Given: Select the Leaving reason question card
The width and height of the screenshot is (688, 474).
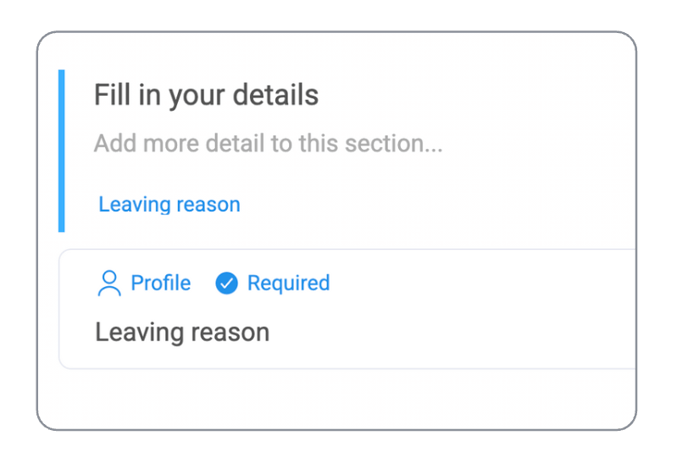Looking at the screenshot, I should coord(347,309).
